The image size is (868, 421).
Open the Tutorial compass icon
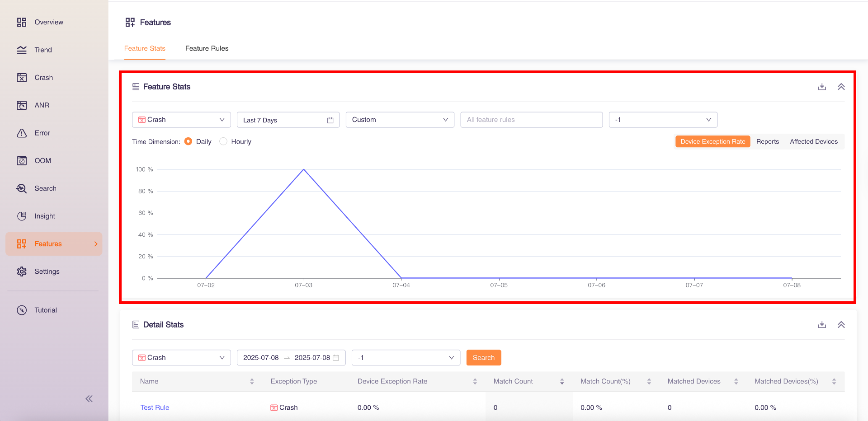pos(22,310)
